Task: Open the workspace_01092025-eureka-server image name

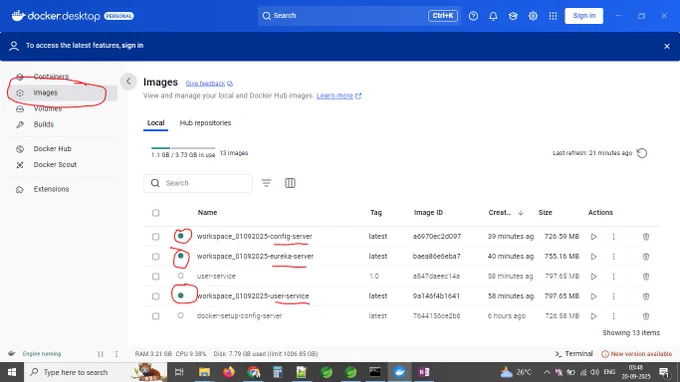Action: click(x=255, y=256)
